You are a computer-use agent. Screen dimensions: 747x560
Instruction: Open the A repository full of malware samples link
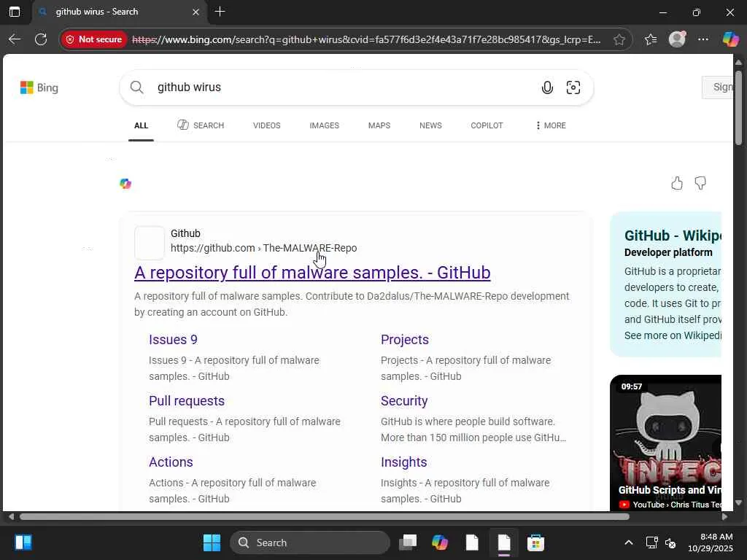pos(312,273)
